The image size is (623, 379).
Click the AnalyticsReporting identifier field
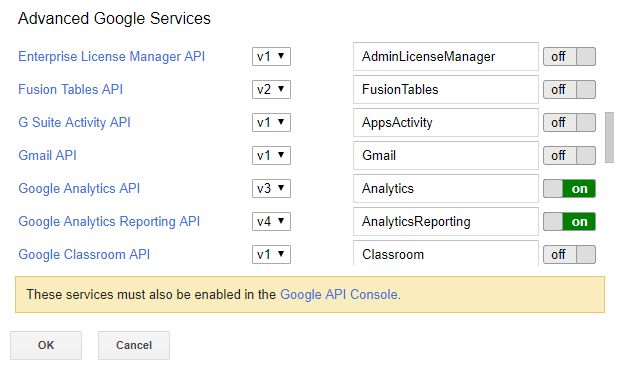pyautogui.click(x=446, y=221)
